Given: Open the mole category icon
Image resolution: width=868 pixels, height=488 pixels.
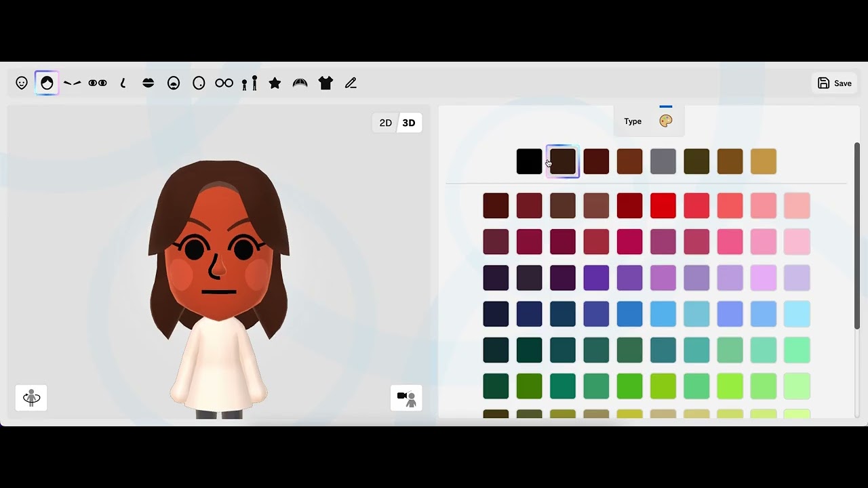Looking at the screenshot, I should (199, 83).
